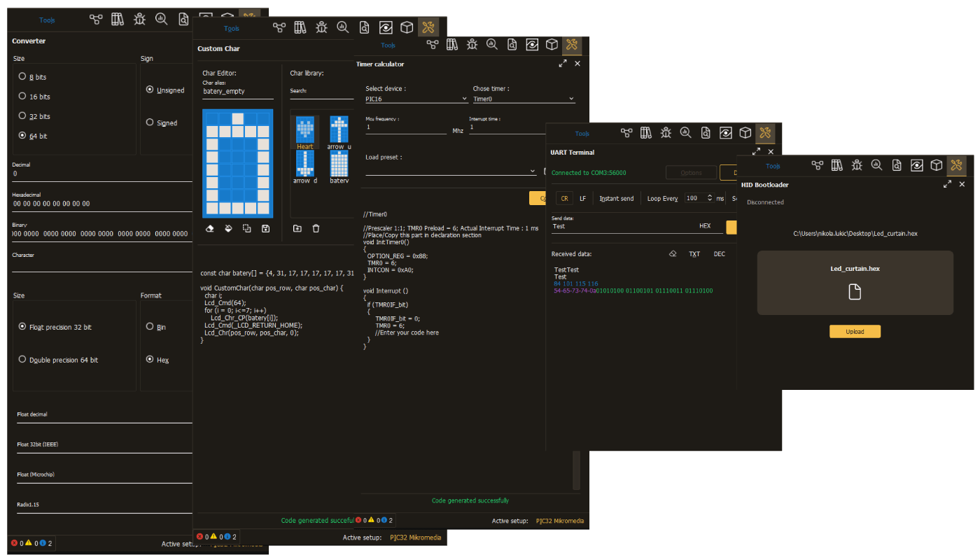
Task: Open library books icon in Timer calculator window
Action: [x=452, y=45]
